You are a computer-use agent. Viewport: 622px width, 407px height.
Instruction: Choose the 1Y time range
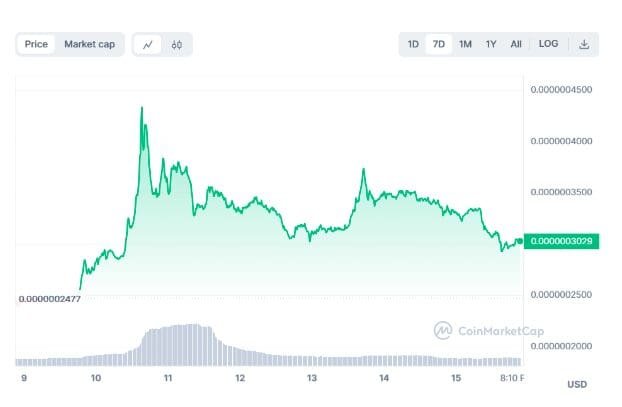pyautogui.click(x=491, y=44)
